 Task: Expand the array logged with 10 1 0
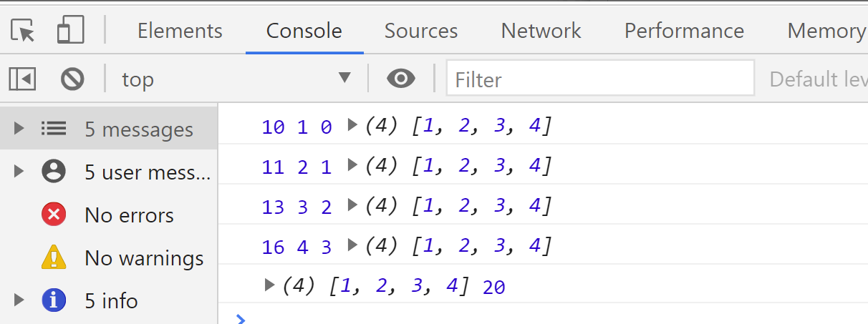pyautogui.click(x=352, y=125)
